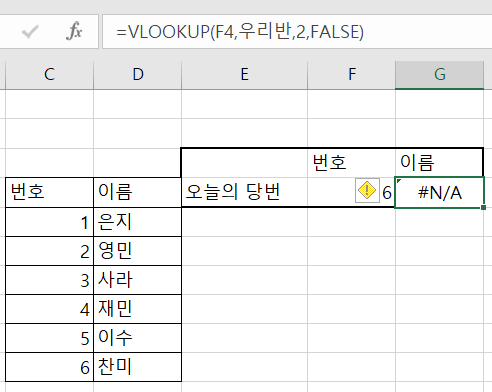The width and height of the screenshot is (492, 392).
Task: Select the cell with name 은지
Action: [137, 222]
